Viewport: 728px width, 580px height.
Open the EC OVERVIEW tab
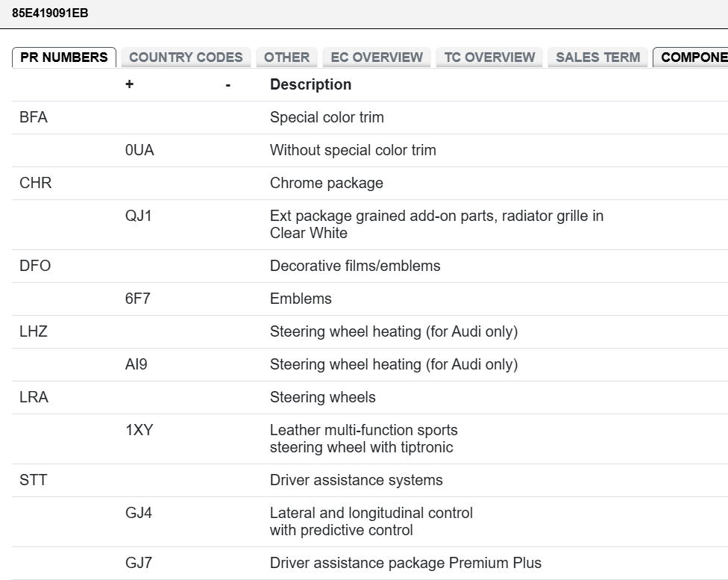point(377,57)
